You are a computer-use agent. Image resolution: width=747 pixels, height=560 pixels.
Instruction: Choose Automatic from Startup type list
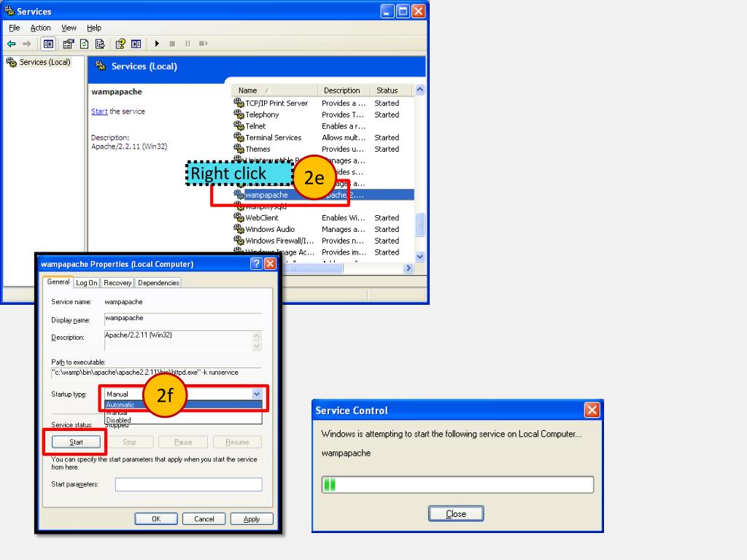tap(183, 405)
